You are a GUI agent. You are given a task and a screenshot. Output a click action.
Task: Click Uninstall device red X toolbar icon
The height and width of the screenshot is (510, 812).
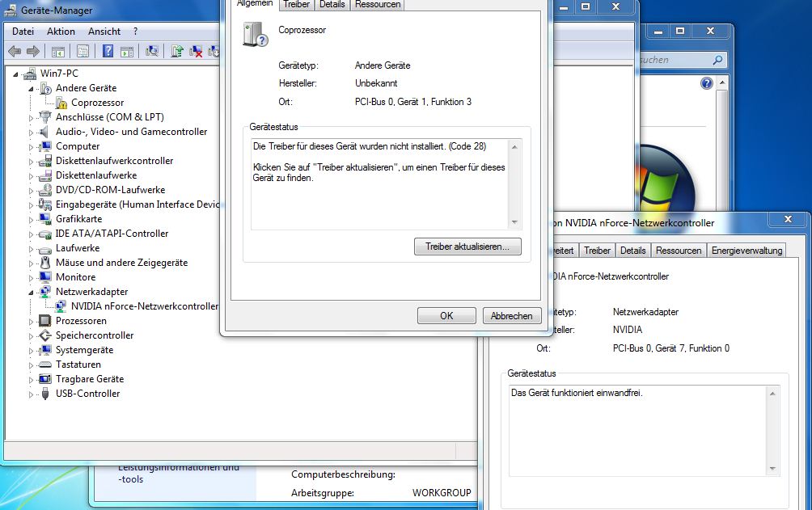pyautogui.click(x=196, y=51)
